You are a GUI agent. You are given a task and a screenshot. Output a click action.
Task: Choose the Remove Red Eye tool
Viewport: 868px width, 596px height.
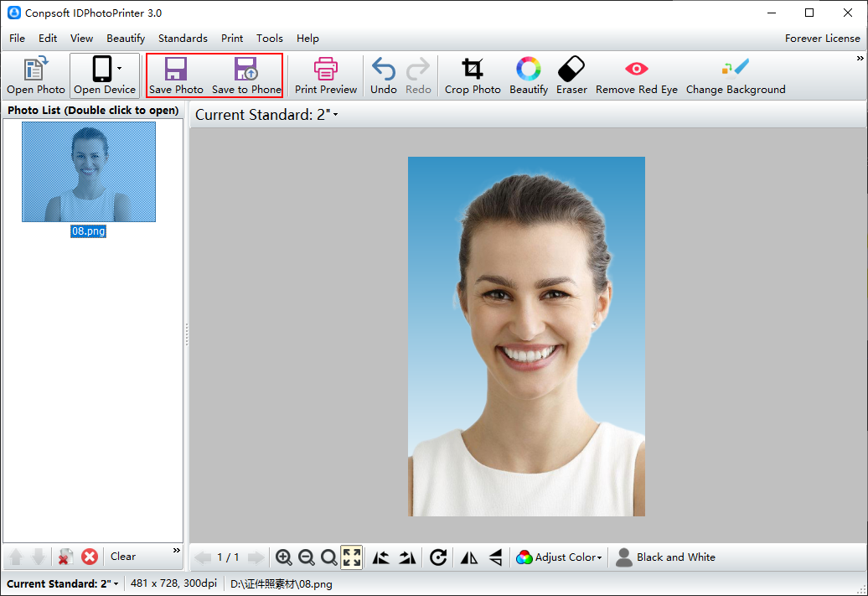[x=637, y=76]
